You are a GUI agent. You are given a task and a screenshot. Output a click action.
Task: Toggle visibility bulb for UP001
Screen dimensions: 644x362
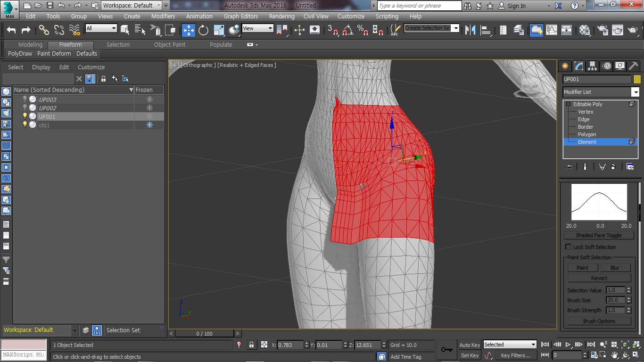(25, 116)
